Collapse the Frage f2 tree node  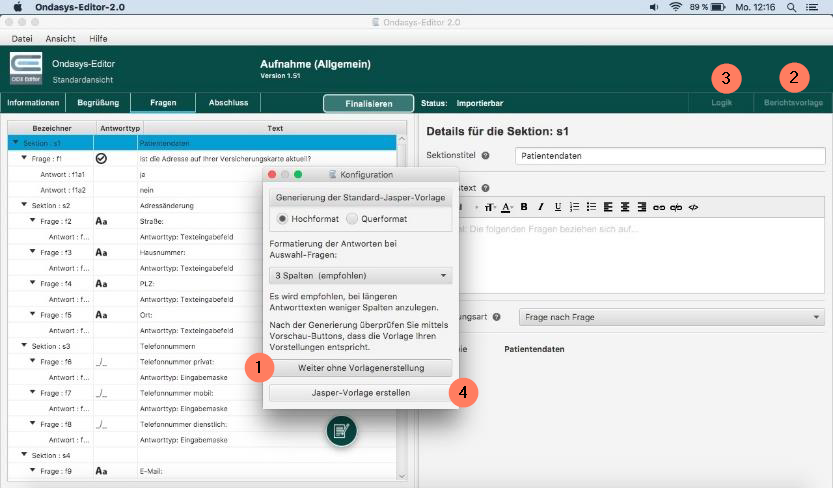click(32, 220)
